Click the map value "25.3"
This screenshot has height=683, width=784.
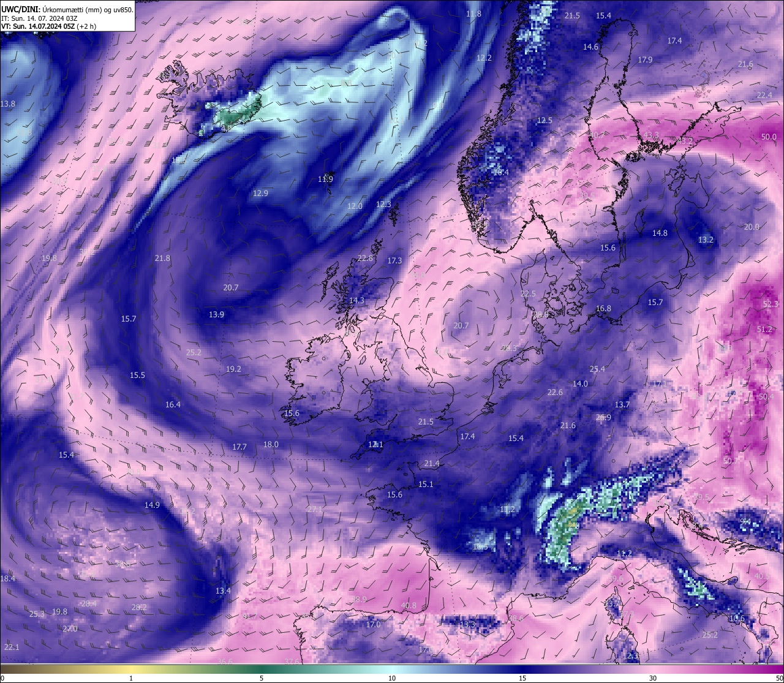tap(37, 614)
